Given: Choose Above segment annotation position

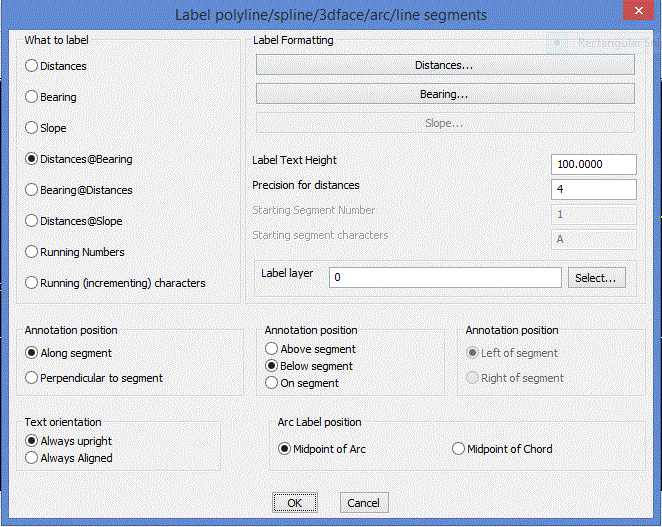Looking at the screenshot, I should (x=272, y=349).
